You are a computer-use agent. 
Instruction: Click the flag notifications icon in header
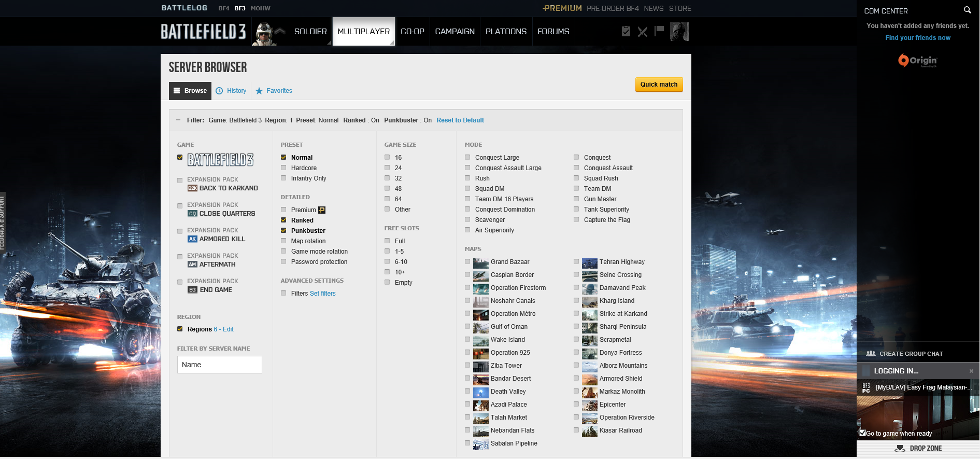coord(659,31)
